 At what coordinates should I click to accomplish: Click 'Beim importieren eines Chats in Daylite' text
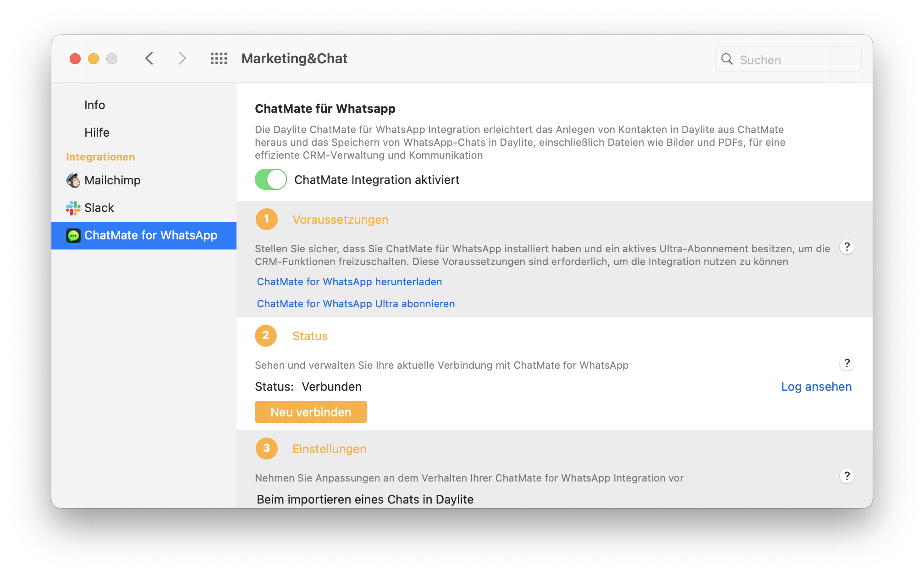[365, 499]
